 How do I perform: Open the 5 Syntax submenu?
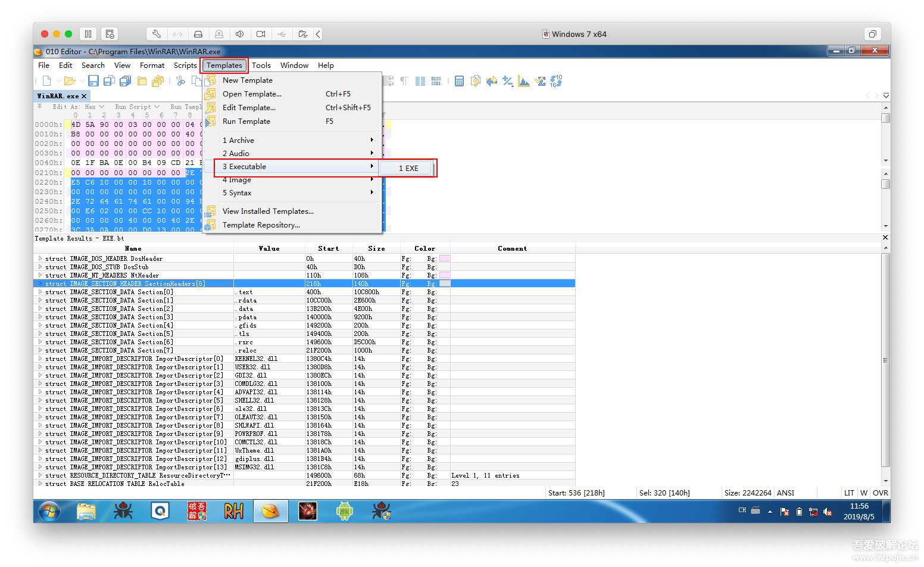pos(292,193)
